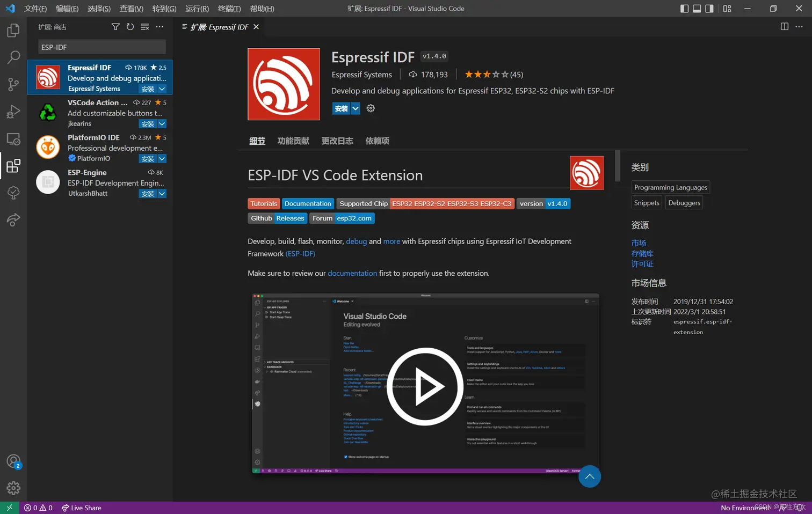Install the PlatformIO IDE extension

[148, 159]
